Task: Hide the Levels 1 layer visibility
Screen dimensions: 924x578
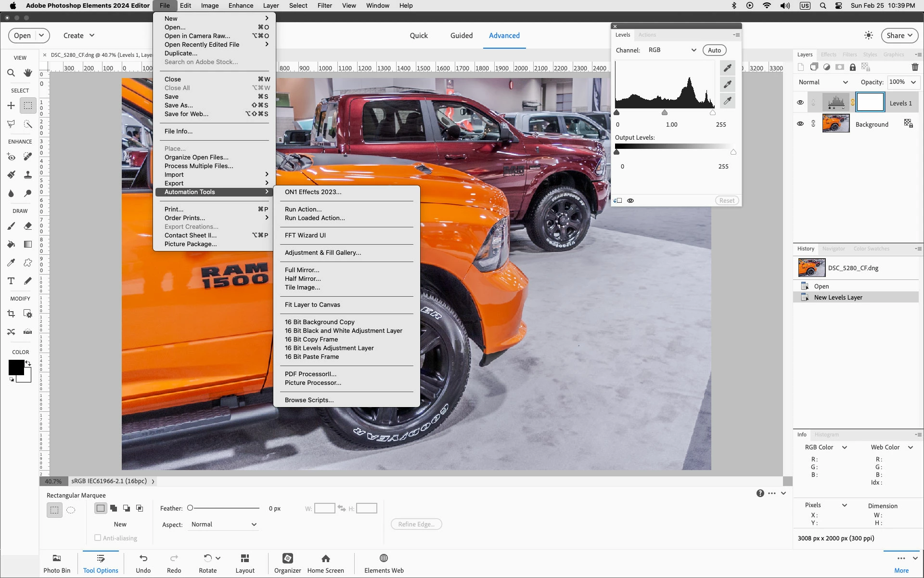Action: click(800, 103)
